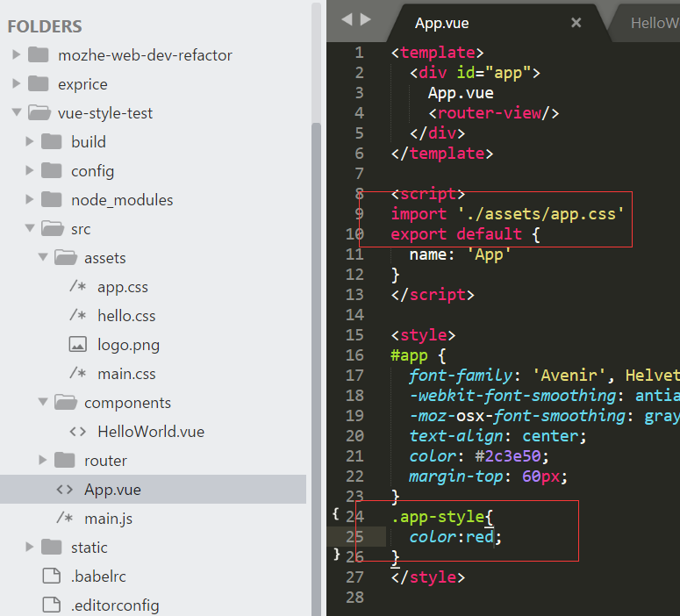Fold code at line 24 opening brace marker

(x=335, y=514)
